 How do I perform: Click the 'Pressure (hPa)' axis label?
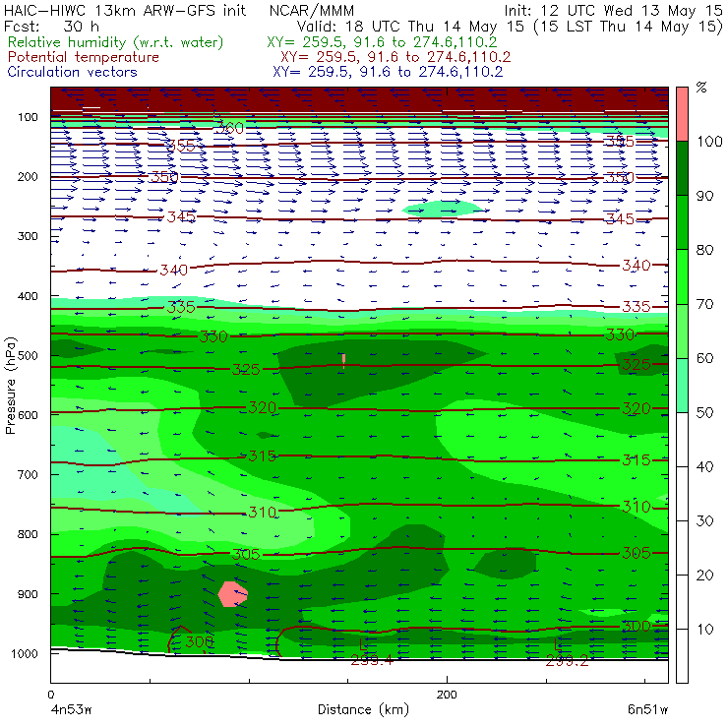click(x=10, y=386)
